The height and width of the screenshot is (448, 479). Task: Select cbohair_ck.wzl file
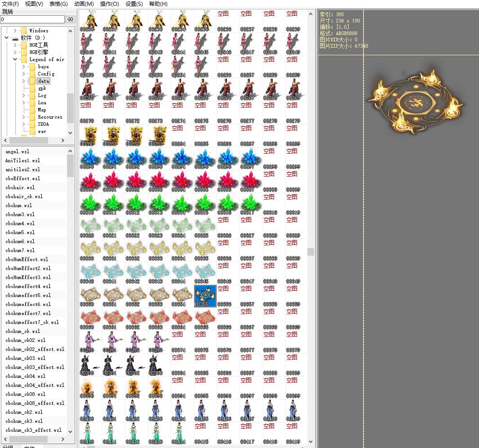coord(24,196)
